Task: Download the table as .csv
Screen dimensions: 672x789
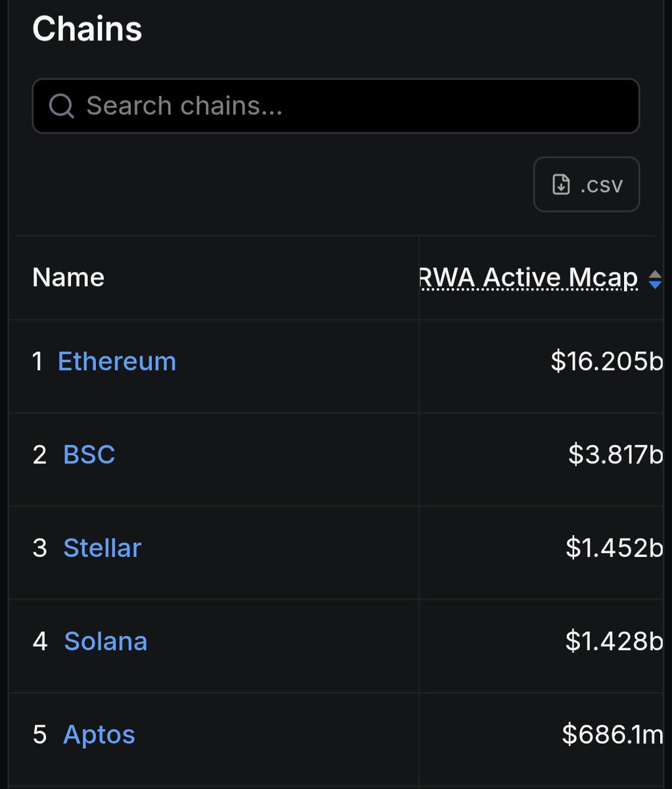Action: pos(587,185)
